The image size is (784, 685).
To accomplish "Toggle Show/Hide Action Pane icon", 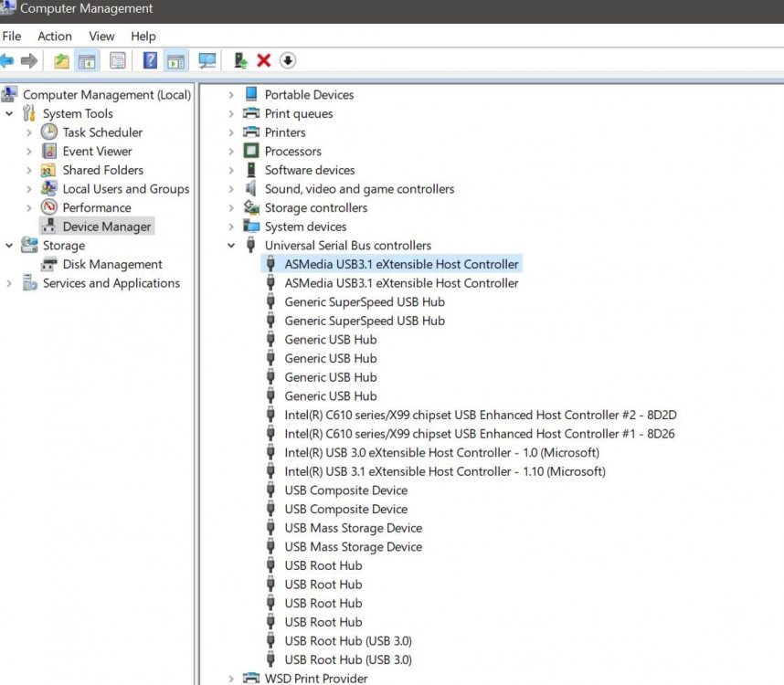I will click(x=175, y=61).
